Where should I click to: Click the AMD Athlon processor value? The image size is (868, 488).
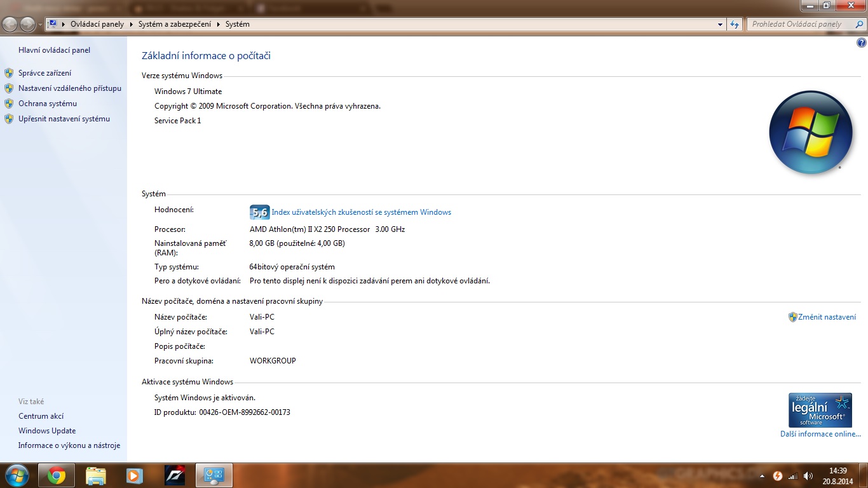pos(327,229)
